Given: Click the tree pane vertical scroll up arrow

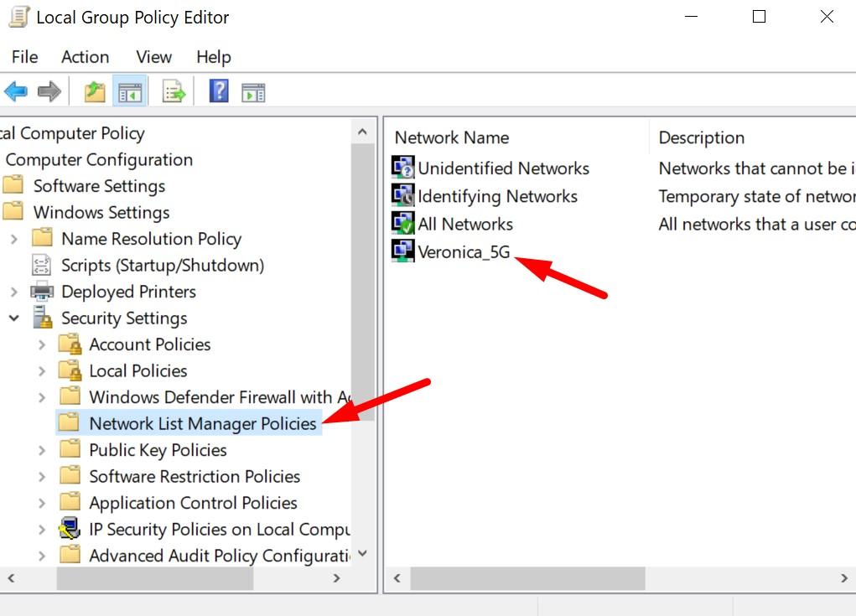Looking at the screenshot, I should (x=362, y=132).
